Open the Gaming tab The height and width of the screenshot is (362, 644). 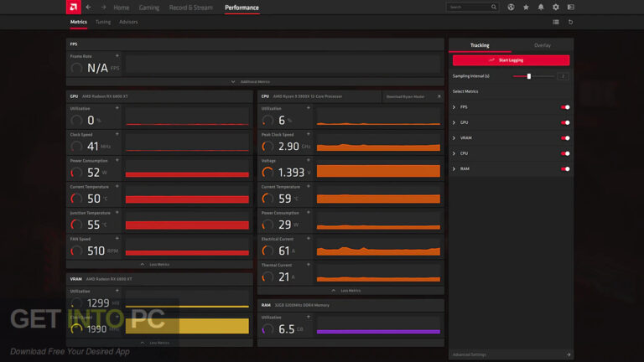tap(148, 8)
